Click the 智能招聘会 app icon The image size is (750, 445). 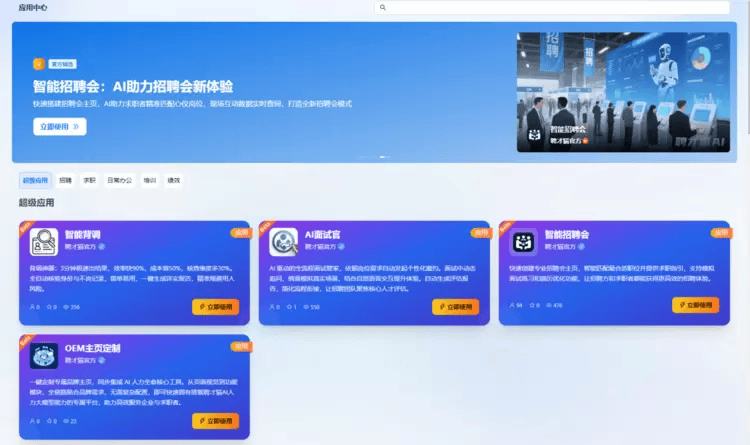coord(523,242)
